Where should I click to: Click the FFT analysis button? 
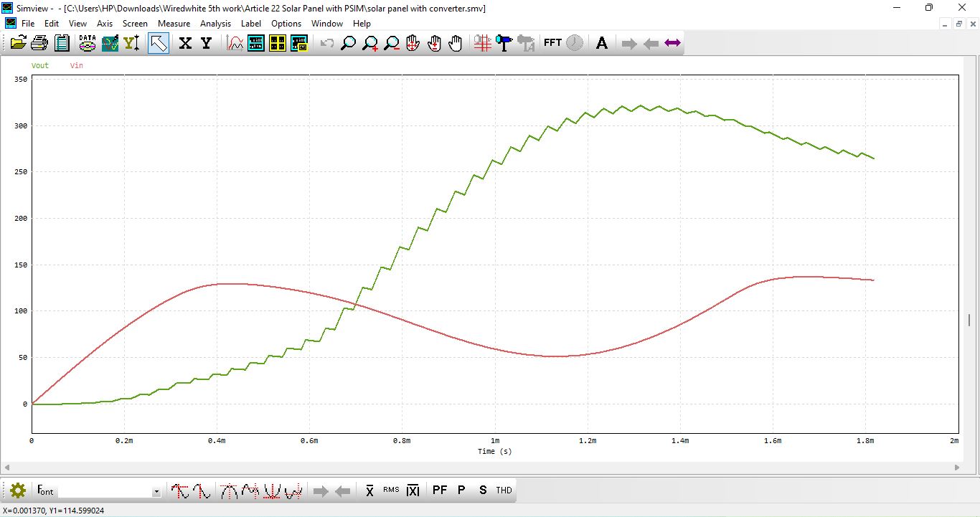click(552, 43)
